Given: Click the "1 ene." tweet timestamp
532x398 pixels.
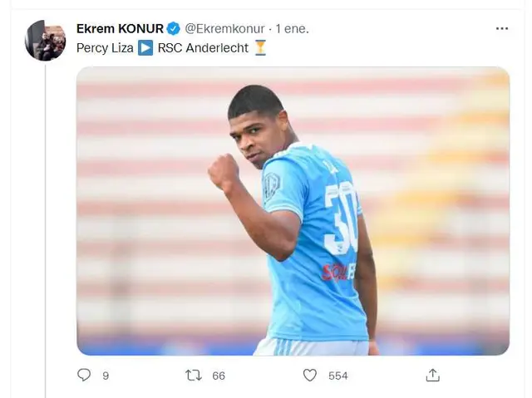Looking at the screenshot, I should [x=292, y=28].
